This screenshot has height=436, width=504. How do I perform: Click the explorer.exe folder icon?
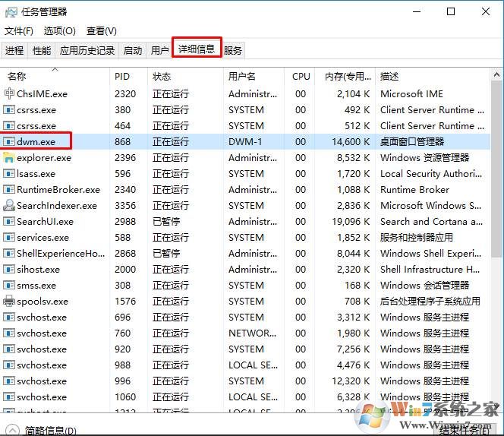pos(9,158)
